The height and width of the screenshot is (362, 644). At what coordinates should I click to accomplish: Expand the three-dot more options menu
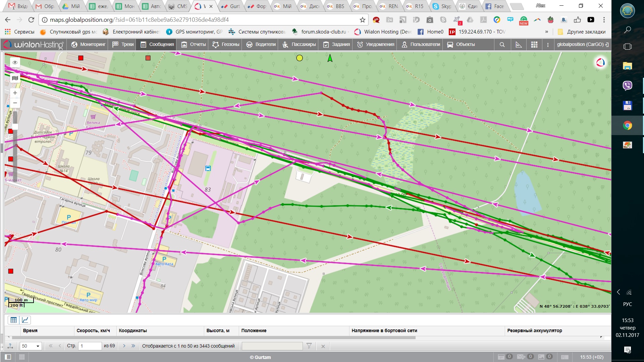pyautogui.click(x=548, y=45)
